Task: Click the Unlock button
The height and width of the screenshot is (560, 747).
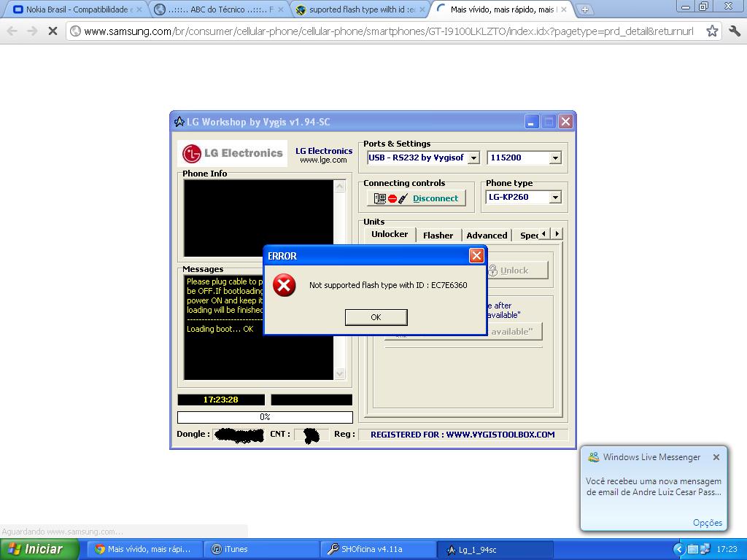Action: pos(517,271)
